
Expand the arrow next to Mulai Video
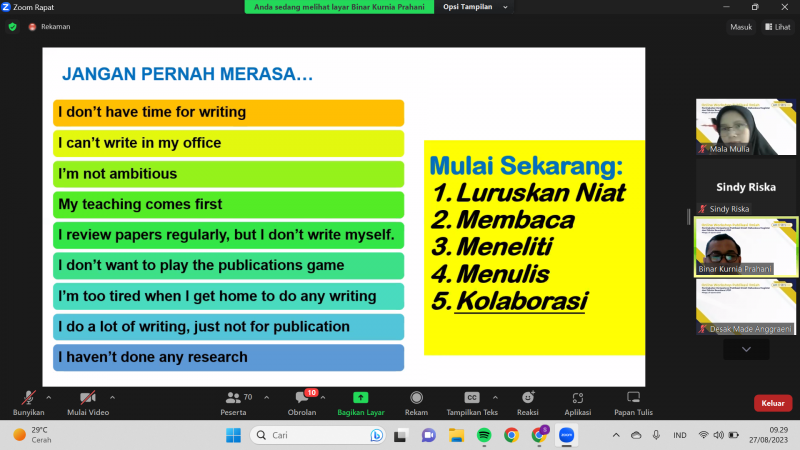(112, 396)
